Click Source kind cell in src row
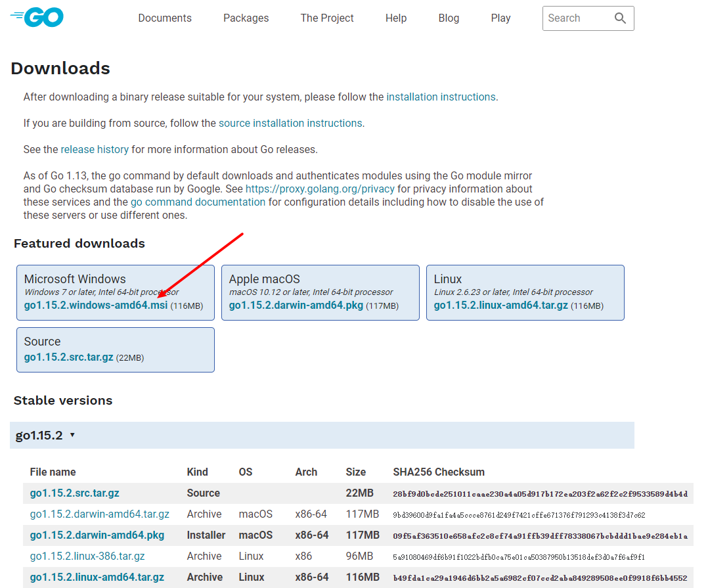This screenshot has width=708, height=588. [x=203, y=493]
